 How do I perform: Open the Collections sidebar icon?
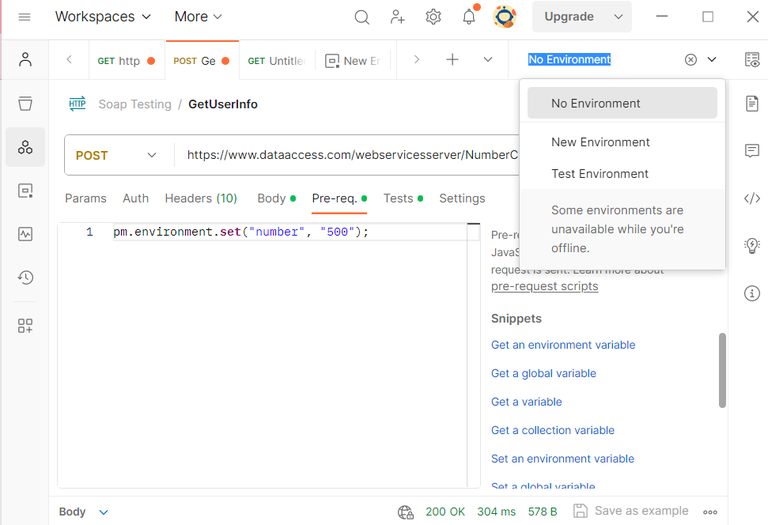[x=25, y=103]
